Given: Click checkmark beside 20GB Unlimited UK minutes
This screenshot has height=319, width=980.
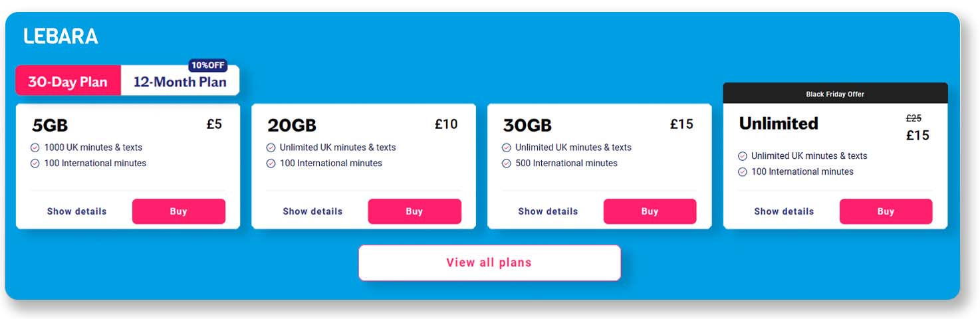Looking at the screenshot, I should pos(271,148).
